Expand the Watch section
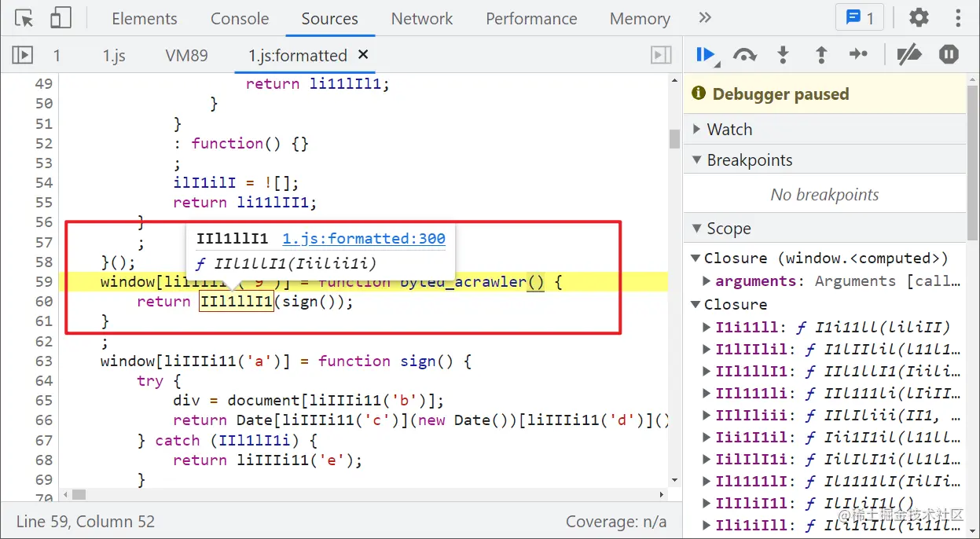The image size is (980, 539). click(824, 130)
